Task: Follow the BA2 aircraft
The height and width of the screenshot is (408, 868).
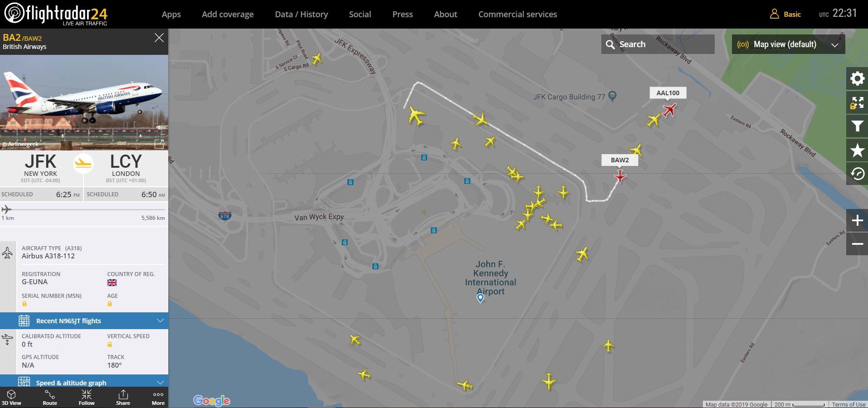Action: [87, 398]
